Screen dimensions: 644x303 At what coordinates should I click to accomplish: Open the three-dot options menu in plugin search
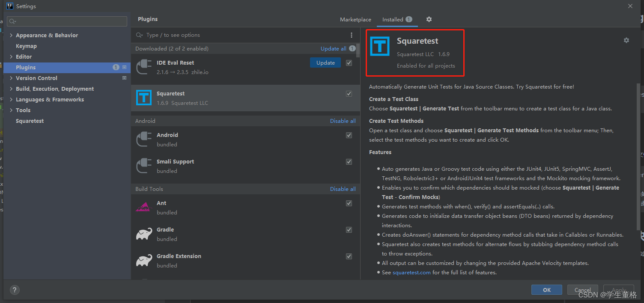click(352, 35)
